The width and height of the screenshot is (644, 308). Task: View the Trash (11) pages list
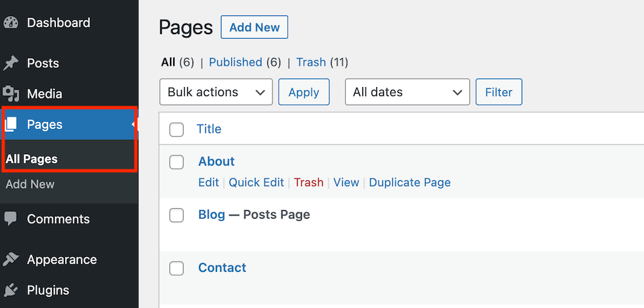tap(323, 63)
